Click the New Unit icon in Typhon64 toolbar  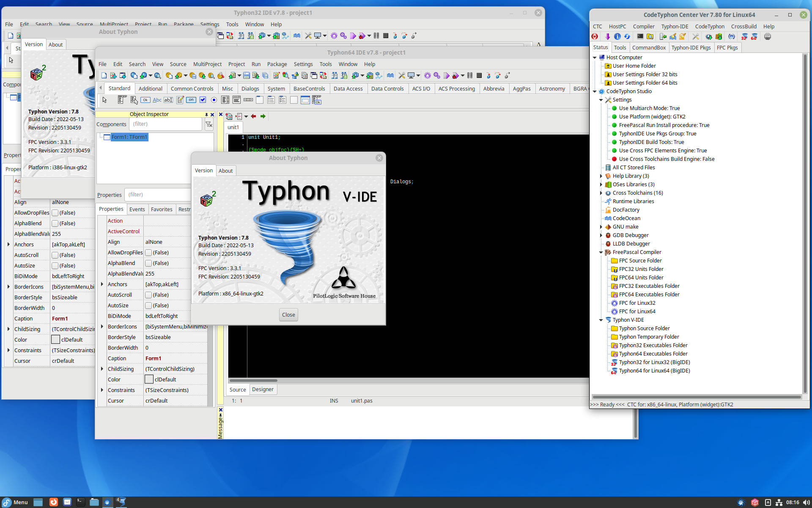tap(113, 75)
